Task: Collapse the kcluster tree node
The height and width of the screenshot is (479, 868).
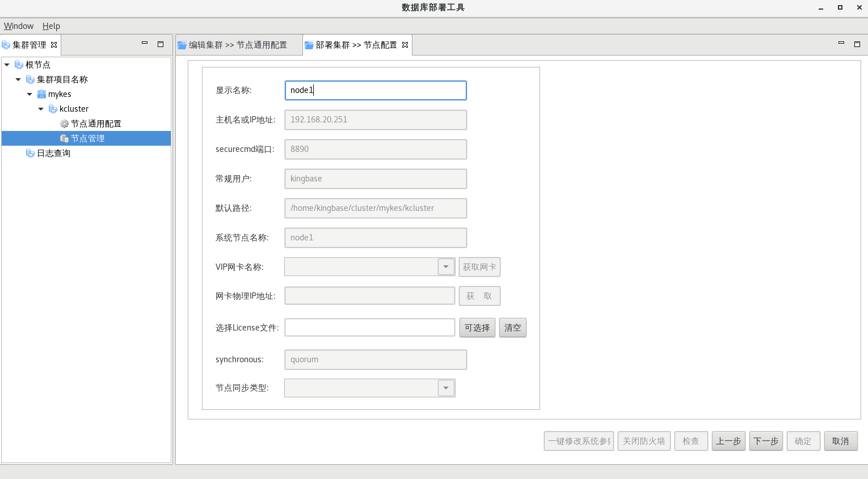Action: point(41,109)
